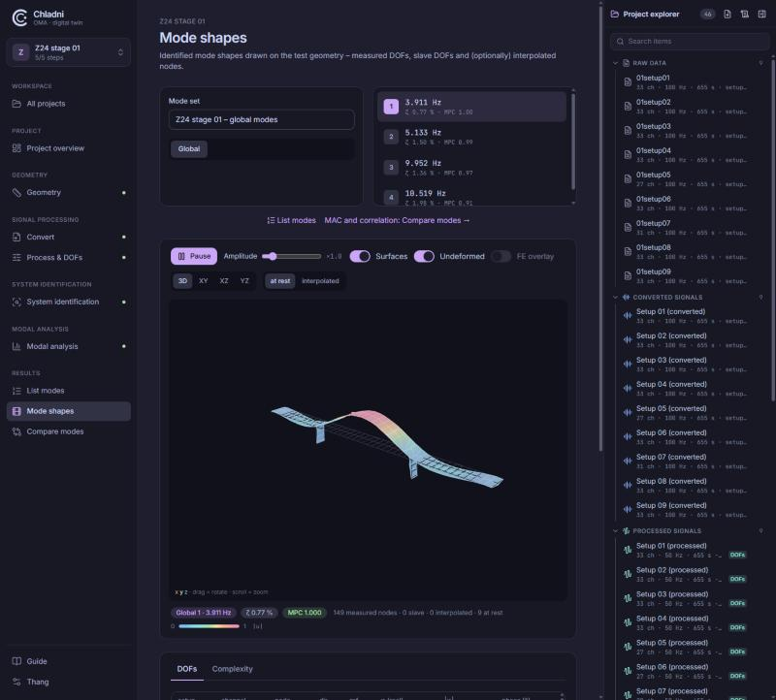Image resolution: width=776 pixels, height=700 pixels.
Task: Click the Convert icon in sidebar
Action: click(x=16, y=237)
